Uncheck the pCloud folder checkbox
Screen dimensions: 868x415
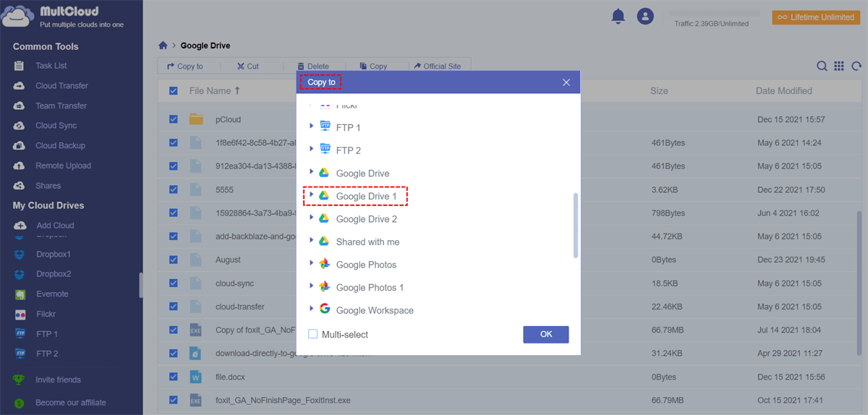pyautogui.click(x=174, y=119)
